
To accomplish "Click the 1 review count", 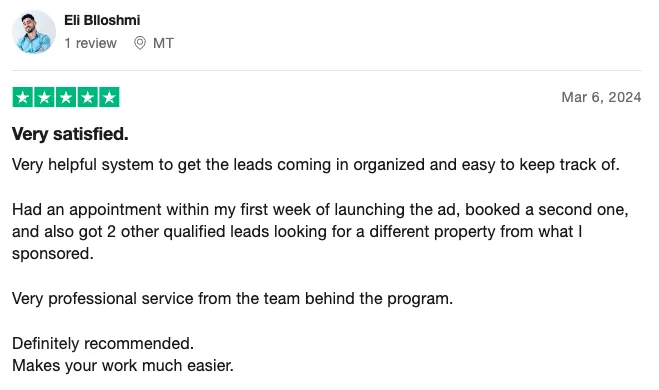I will (90, 43).
